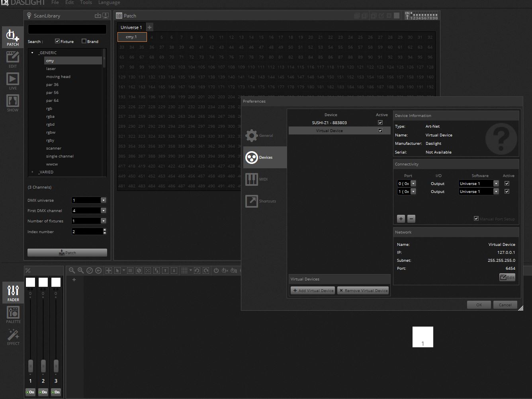Toggle Active checkbox for port 0 row

tap(507, 183)
